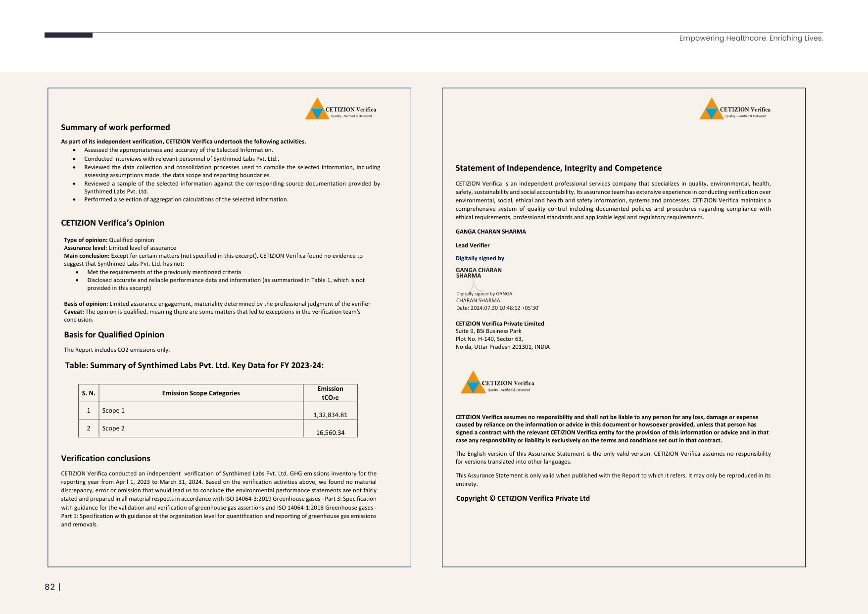This screenshot has height=614, width=868.
Task: Select the 'Scope 2' table cell
Action: [201, 428]
